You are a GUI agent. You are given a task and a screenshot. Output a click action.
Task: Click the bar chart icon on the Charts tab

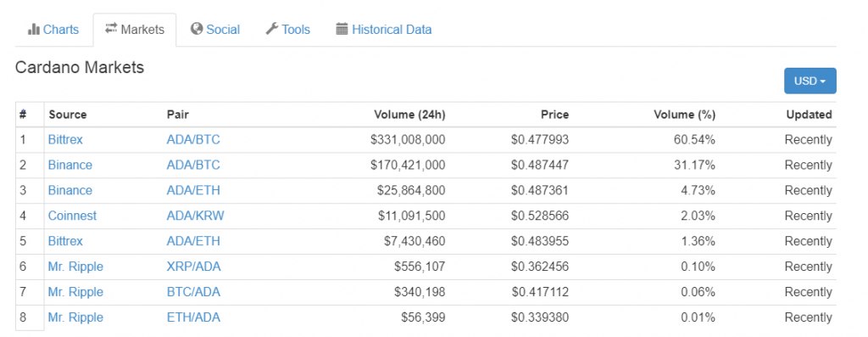33,29
